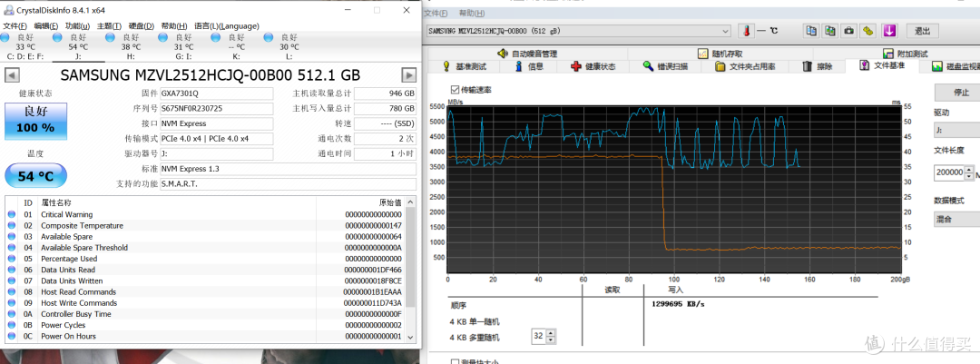Screen dimensions: 980x364
Task: Open the 驱动 J: drive dropdown
Action: 956,132
